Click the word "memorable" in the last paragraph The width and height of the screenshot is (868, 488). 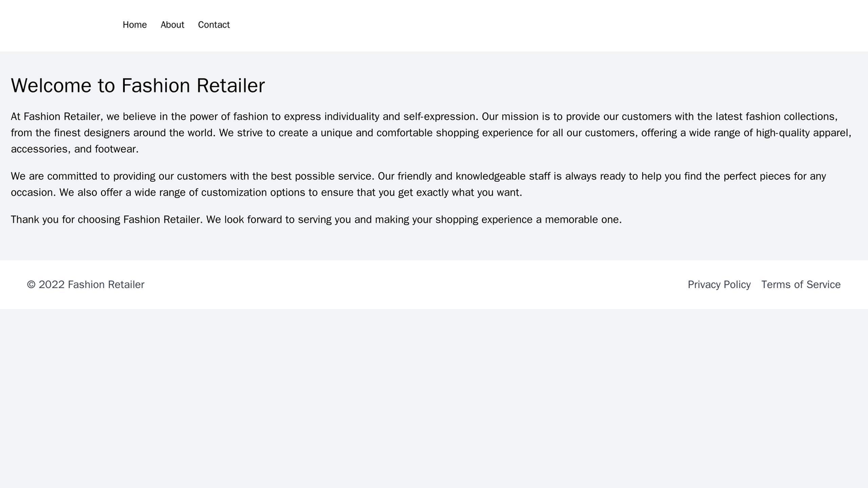pyautogui.click(x=569, y=220)
